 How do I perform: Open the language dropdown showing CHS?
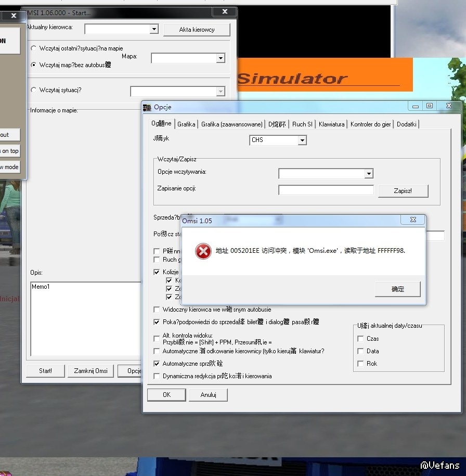[x=302, y=140]
